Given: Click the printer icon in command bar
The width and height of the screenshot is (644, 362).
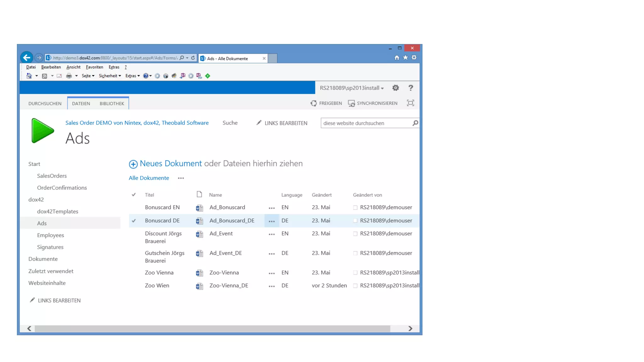Looking at the screenshot, I should pos(69,76).
